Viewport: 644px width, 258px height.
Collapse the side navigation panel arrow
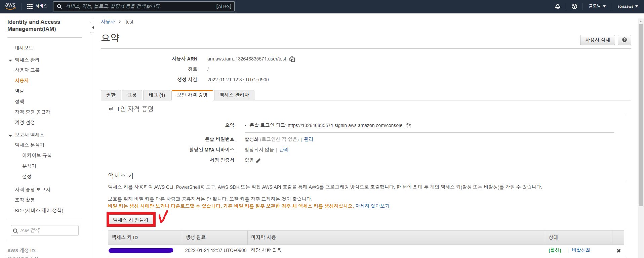coord(92,28)
